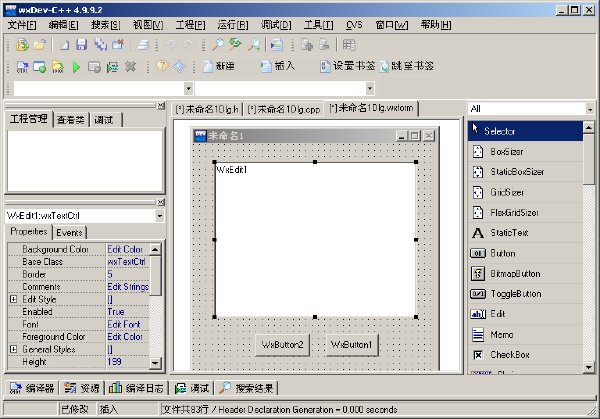Open the 搜索结果 bottom tab
This screenshot has height=419, width=600.
(246, 388)
